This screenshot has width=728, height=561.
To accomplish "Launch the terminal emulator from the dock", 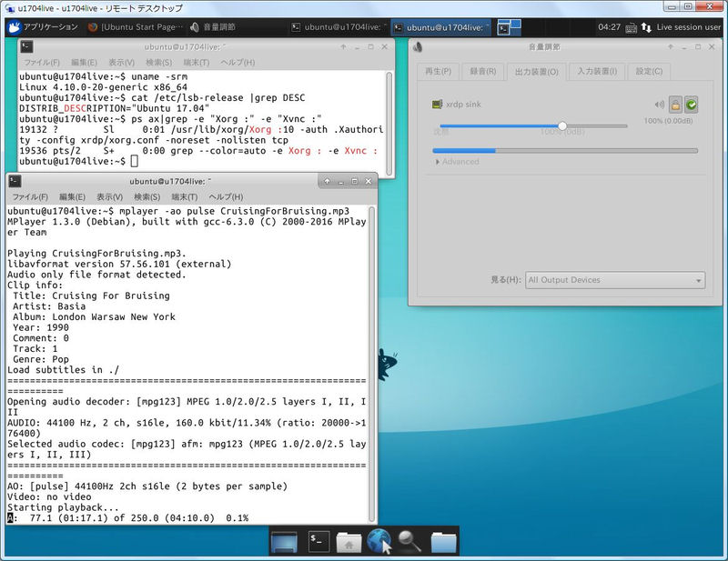I will (318, 542).
